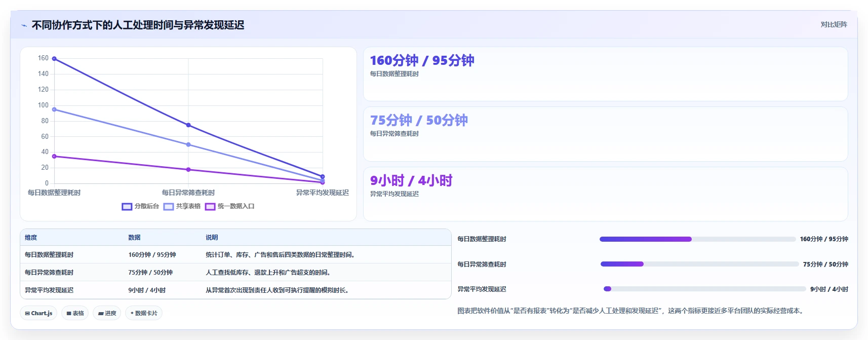The image size is (868, 340).
Task: Click the progress value 9小时 / 4小时
Action: click(x=829, y=289)
